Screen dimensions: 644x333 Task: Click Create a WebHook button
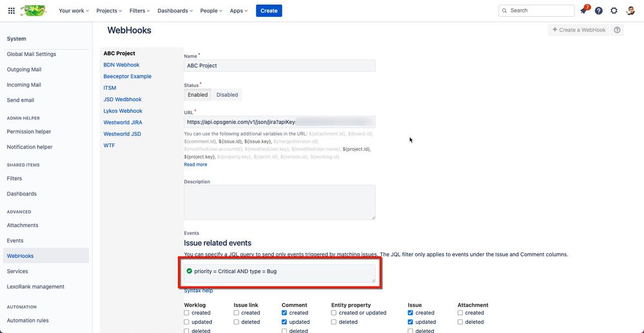point(579,30)
